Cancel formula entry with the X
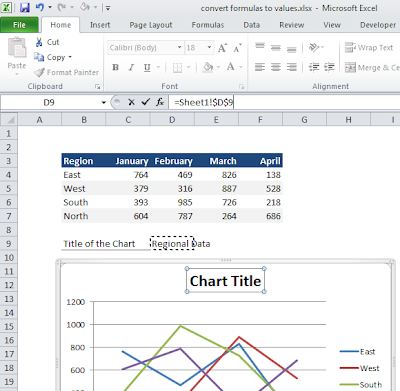This screenshot has width=400, height=391. click(131, 102)
